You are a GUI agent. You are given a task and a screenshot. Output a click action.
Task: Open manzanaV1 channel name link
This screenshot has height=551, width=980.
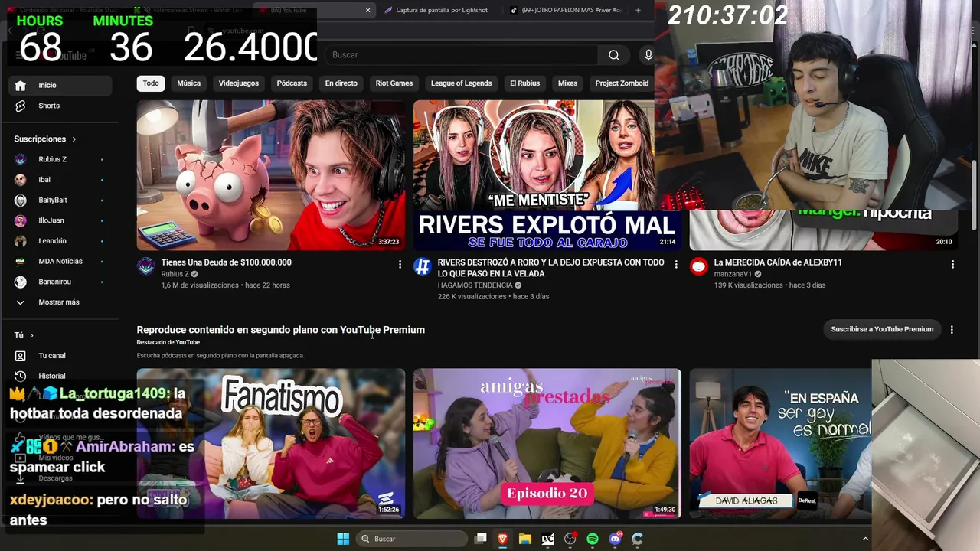click(733, 274)
